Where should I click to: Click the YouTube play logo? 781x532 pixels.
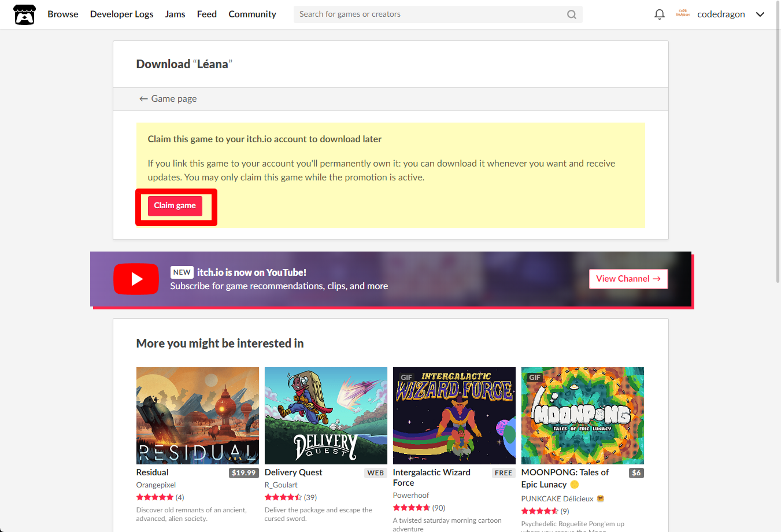(x=136, y=279)
